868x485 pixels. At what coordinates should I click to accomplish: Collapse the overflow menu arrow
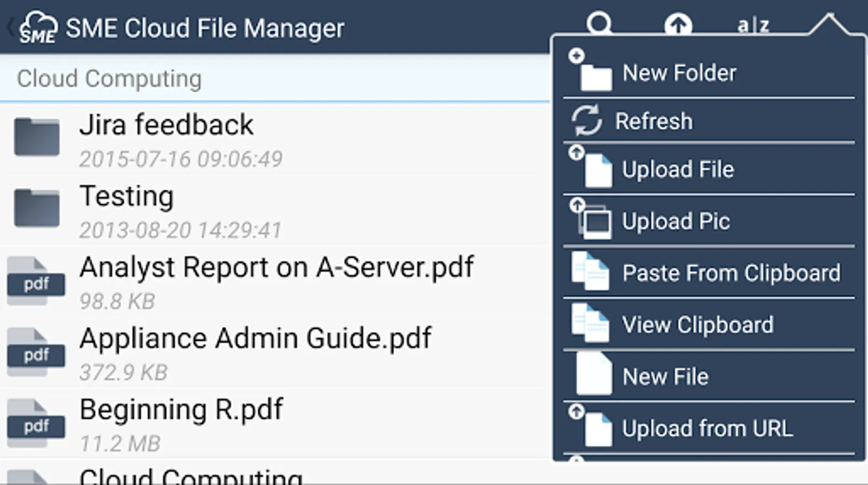828,24
